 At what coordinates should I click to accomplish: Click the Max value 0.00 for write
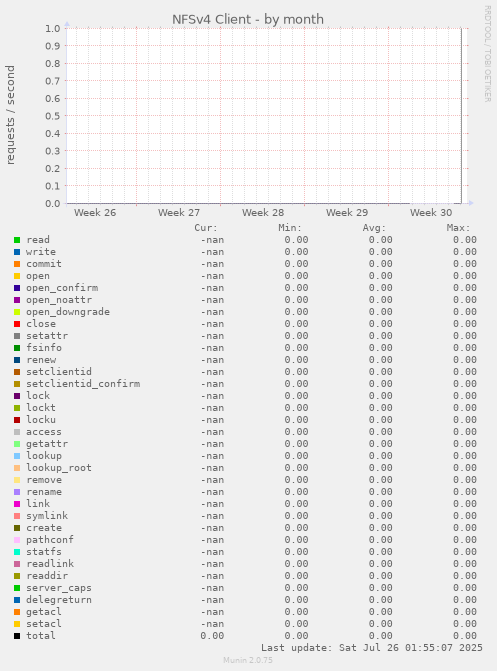click(x=465, y=252)
